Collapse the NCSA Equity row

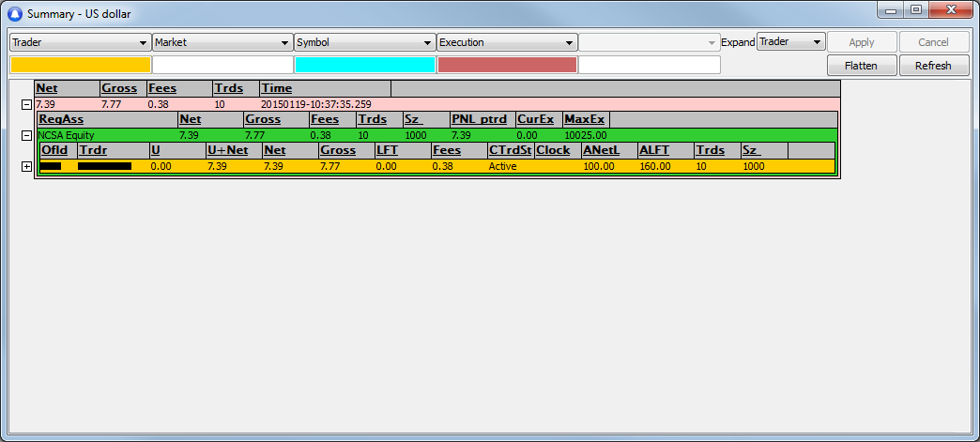point(26,136)
